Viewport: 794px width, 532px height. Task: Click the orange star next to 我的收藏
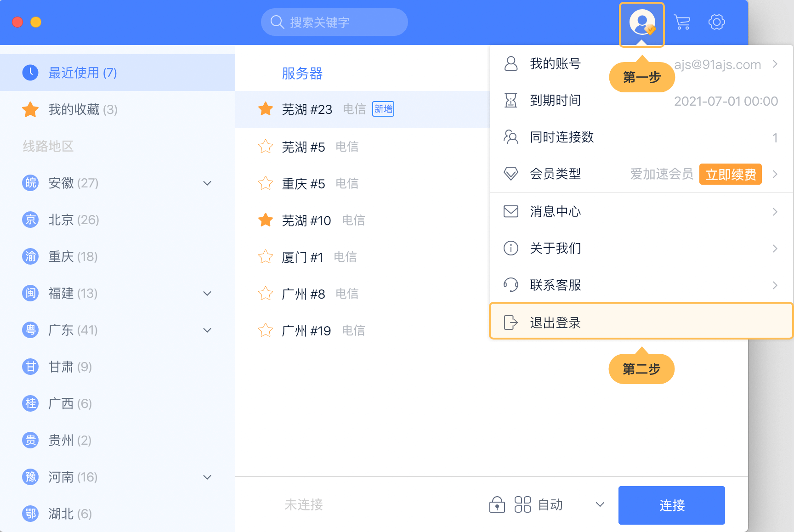30,109
